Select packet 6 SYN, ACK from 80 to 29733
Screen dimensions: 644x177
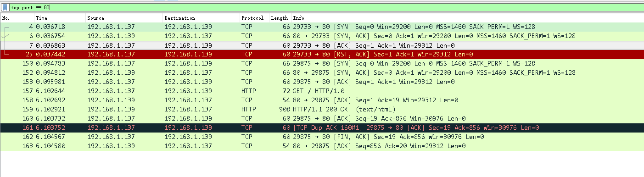(322, 36)
